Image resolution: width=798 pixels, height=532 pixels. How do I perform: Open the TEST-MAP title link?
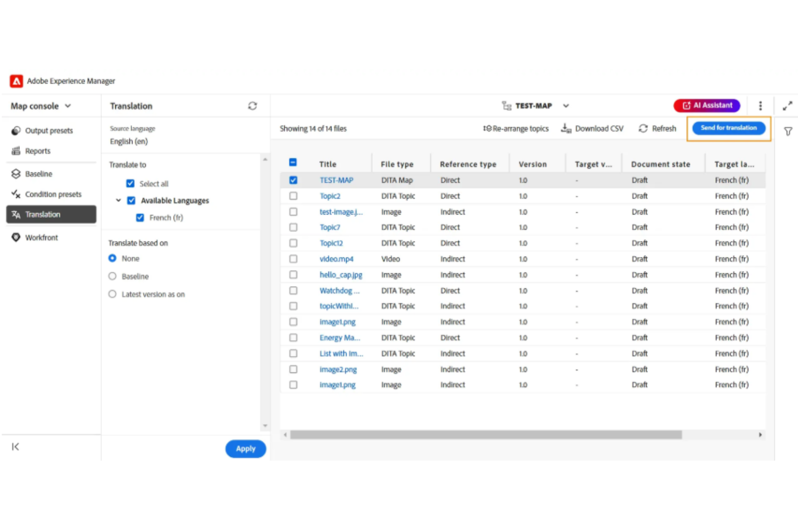pos(336,180)
